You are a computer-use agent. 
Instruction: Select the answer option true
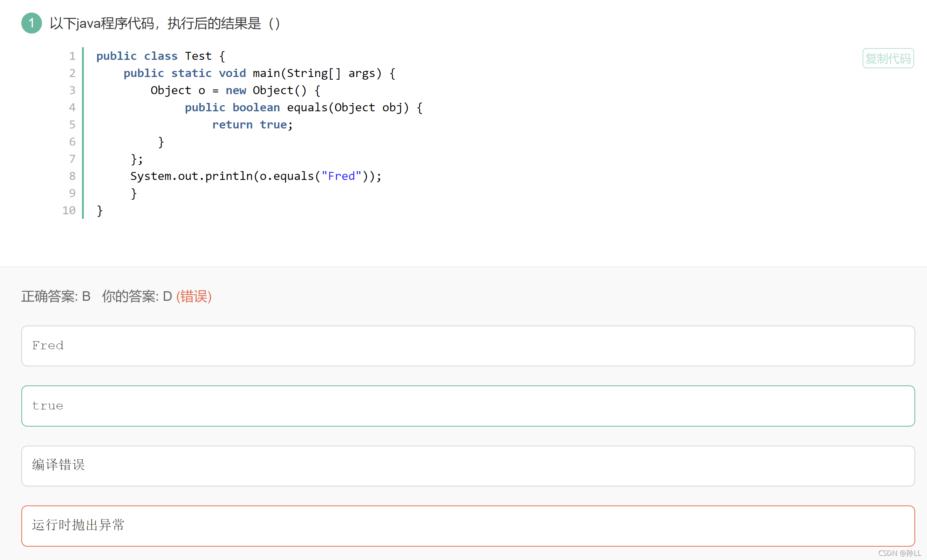[x=468, y=406]
